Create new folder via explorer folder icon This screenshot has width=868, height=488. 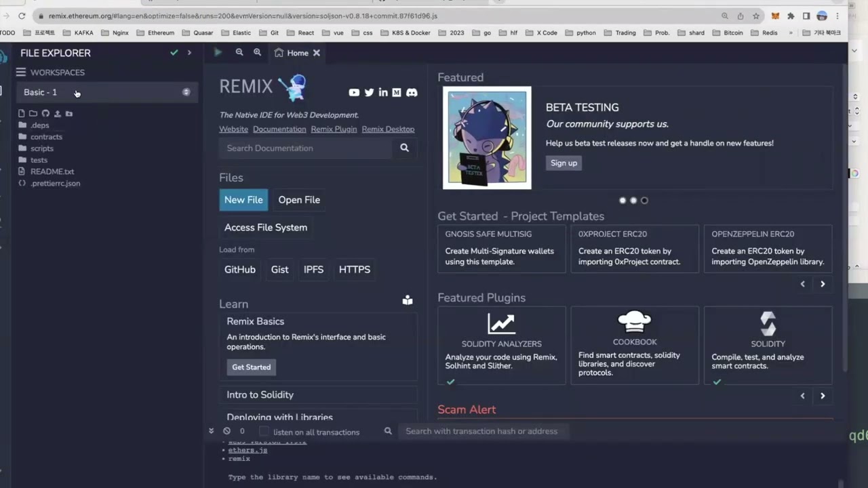[33, 114]
